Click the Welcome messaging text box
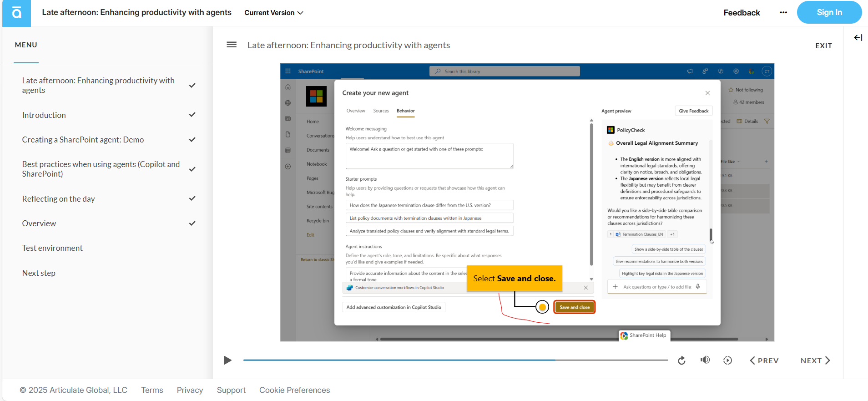The height and width of the screenshot is (401, 868). (429, 156)
